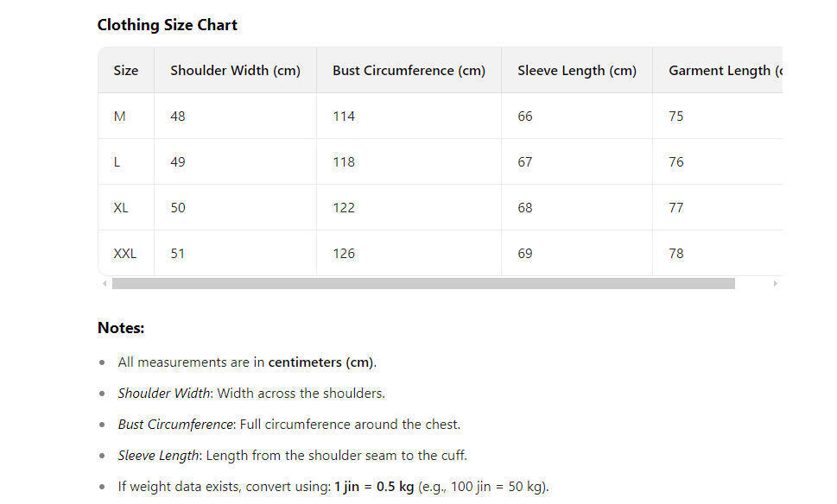Select the Sleeve Length (cm) column header
The image size is (837, 504).
(576, 71)
